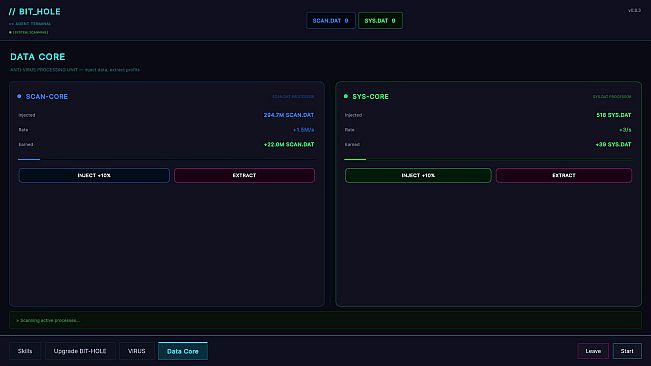The image size is (651, 366).
Task: Click the SCAN.DAT processor label
Action: click(293, 97)
